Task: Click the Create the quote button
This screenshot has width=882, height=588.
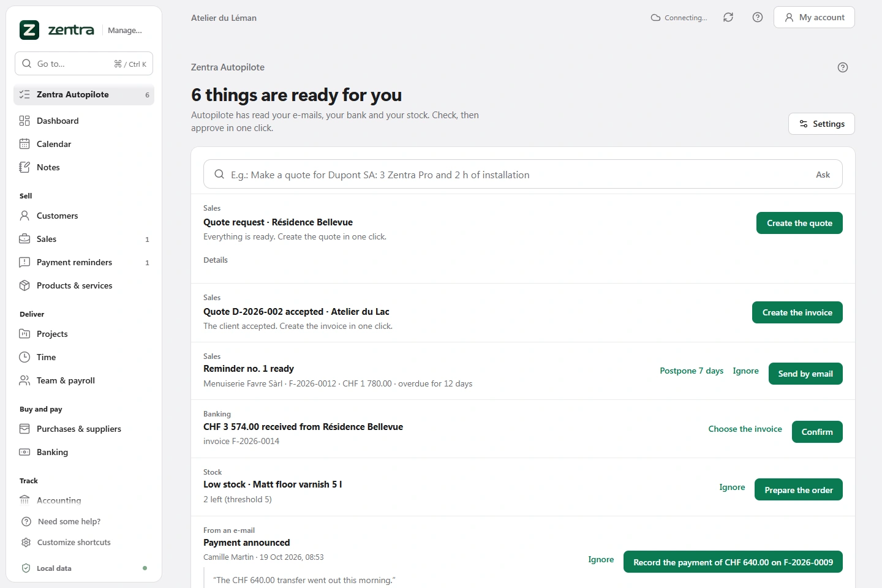Action: (799, 223)
